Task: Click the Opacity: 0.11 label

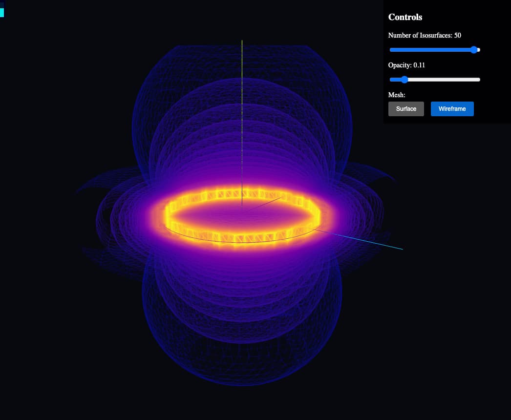Action: [406, 65]
